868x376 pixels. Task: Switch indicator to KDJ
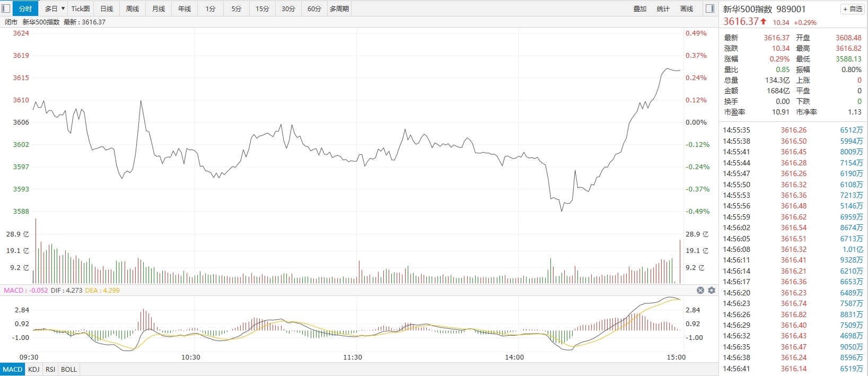34,369
